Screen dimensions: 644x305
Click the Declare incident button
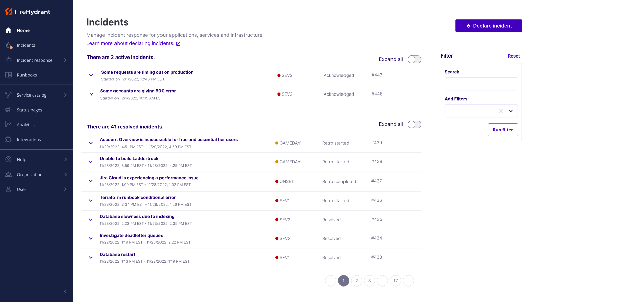[488, 26]
